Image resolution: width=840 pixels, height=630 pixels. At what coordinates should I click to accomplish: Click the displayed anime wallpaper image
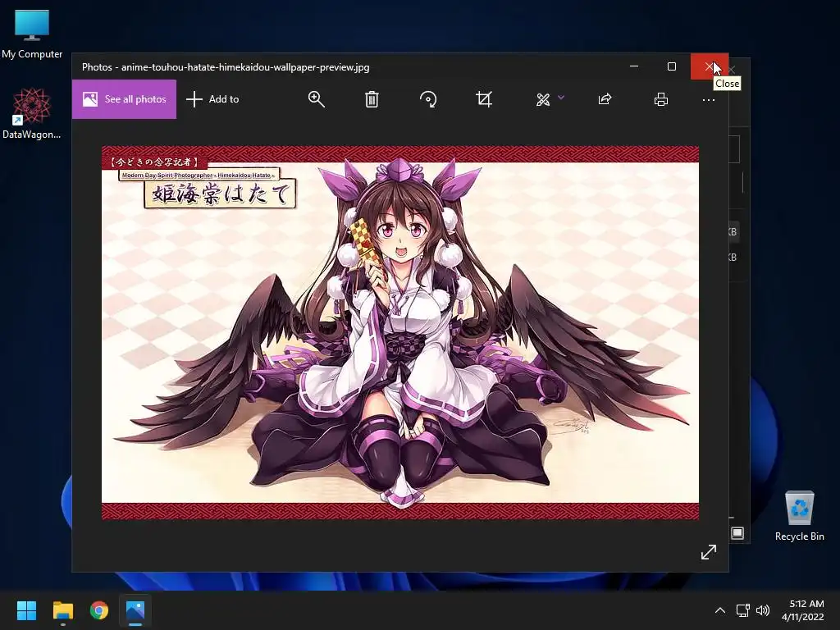(x=400, y=333)
